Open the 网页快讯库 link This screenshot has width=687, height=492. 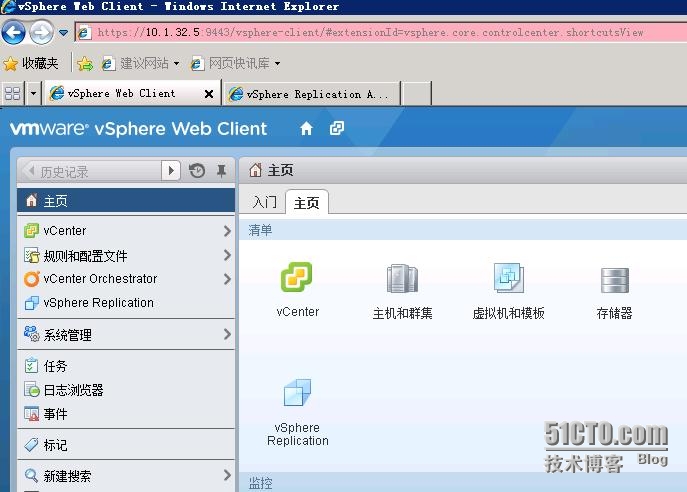(230, 64)
